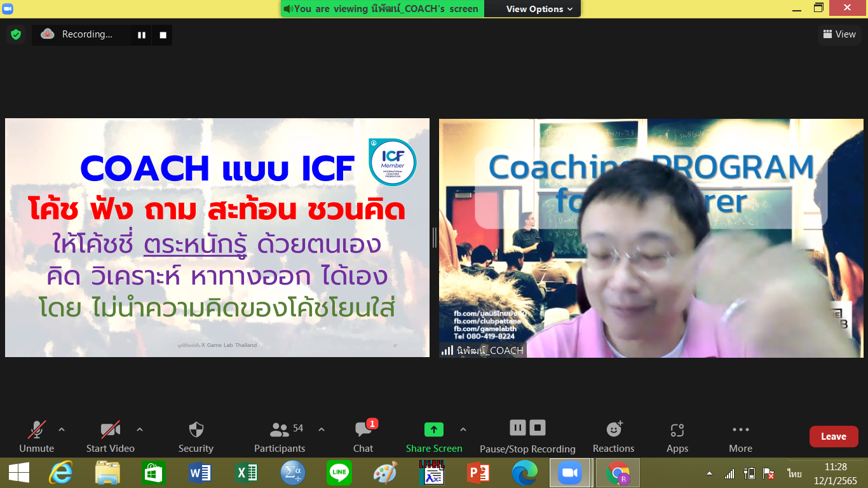The image size is (868, 488).
Task: Open the Chat panel with unread message
Action: pyautogui.click(x=363, y=437)
